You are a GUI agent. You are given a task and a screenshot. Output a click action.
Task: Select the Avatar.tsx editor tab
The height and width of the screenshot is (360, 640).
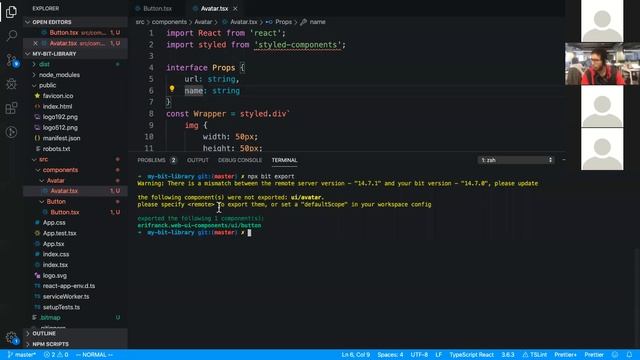click(x=214, y=9)
